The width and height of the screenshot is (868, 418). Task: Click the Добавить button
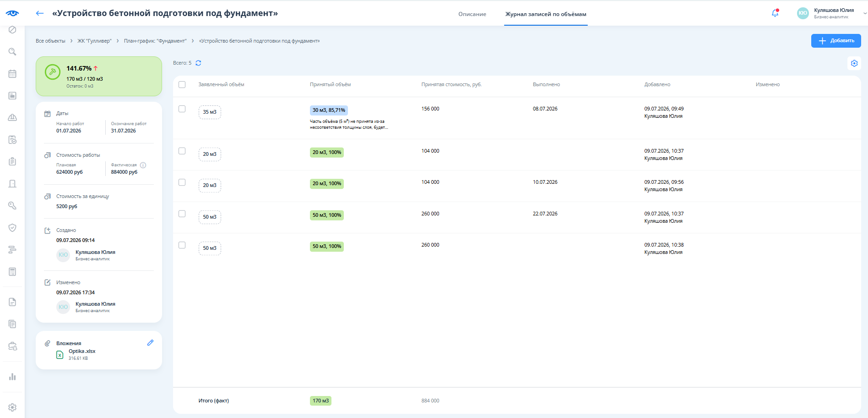click(x=836, y=41)
